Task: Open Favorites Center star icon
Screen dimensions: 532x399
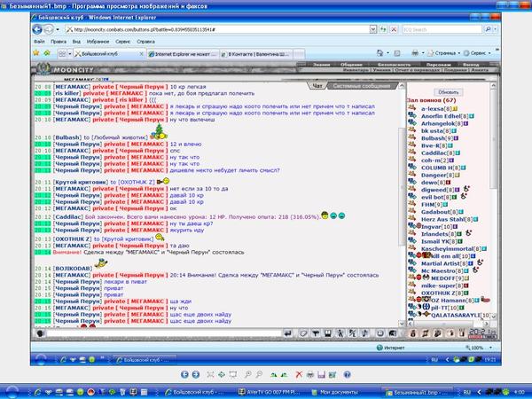Action: click(x=36, y=53)
